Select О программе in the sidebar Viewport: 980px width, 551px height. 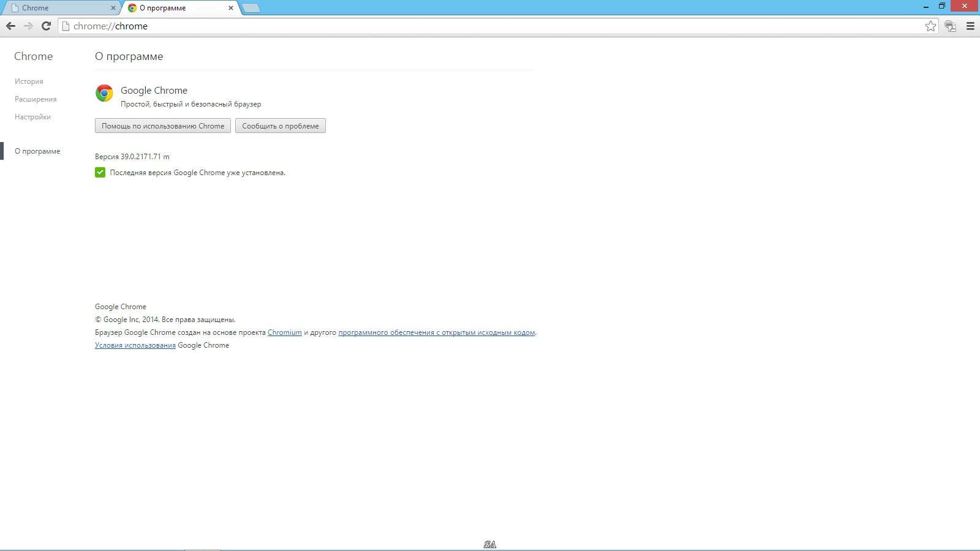37,151
